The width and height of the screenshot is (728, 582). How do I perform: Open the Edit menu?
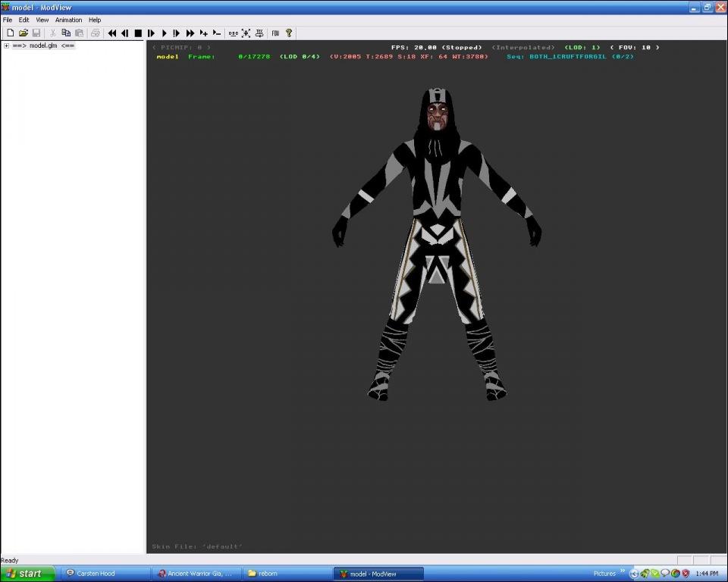coord(24,20)
